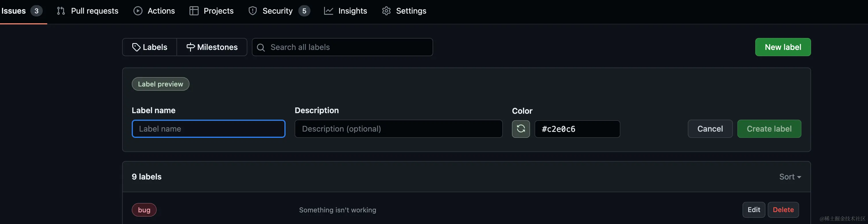This screenshot has height=224, width=868.
Task: Click the Pull requests git icon
Action: [x=61, y=11]
